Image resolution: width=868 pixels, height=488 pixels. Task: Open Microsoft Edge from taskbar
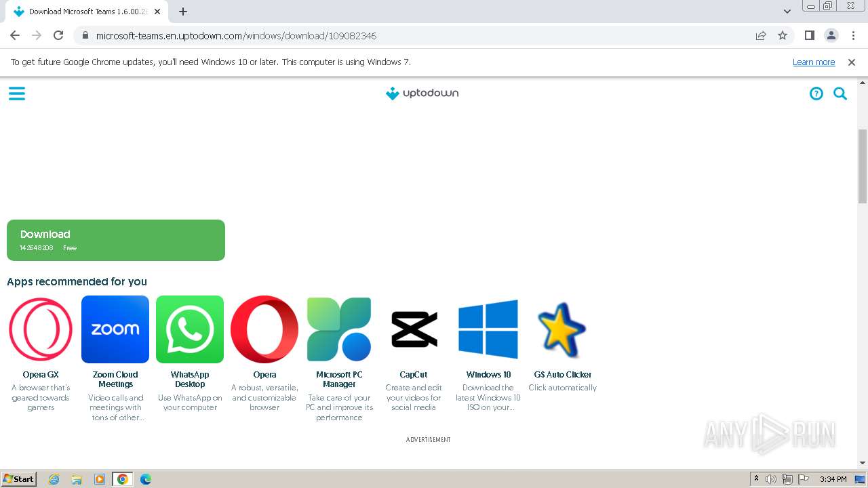coord(146,479)
